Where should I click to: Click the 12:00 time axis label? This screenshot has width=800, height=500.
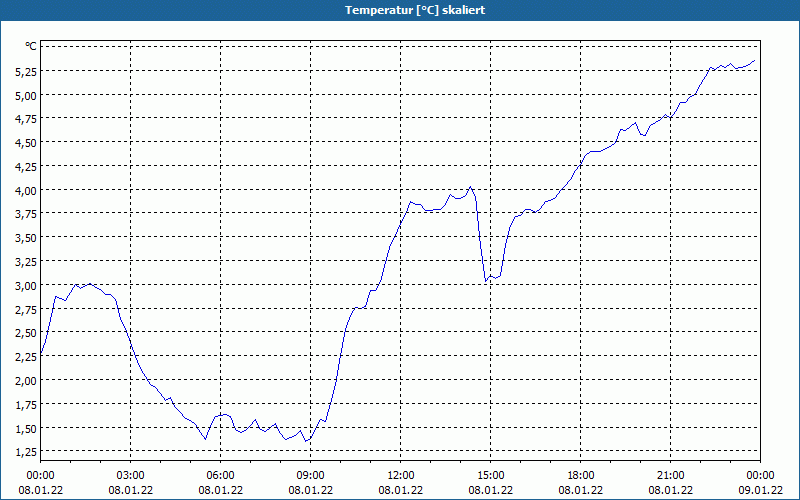[x=401, y=476]
